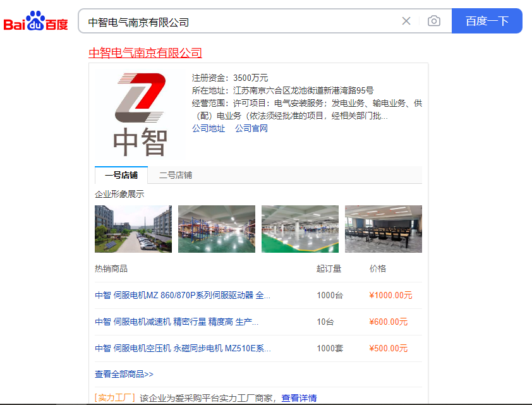Screen dimensions: 532x405
Task: Click the 1000套 minimum order value
Action: (330, 348)
